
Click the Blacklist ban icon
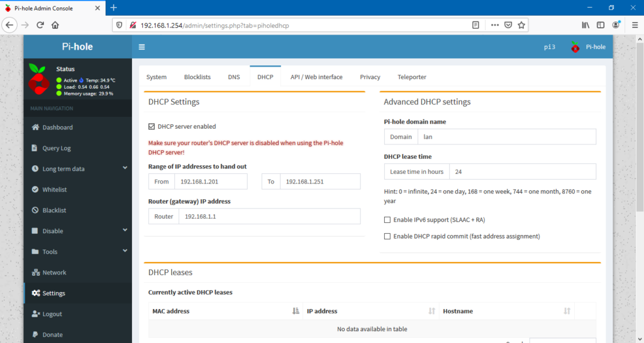click(x=35, y=210)
